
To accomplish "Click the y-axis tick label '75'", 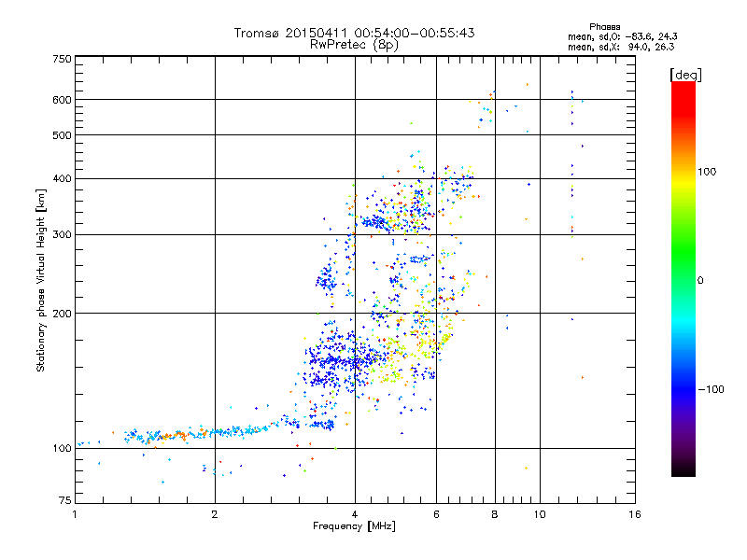I will tap(65, 500).
